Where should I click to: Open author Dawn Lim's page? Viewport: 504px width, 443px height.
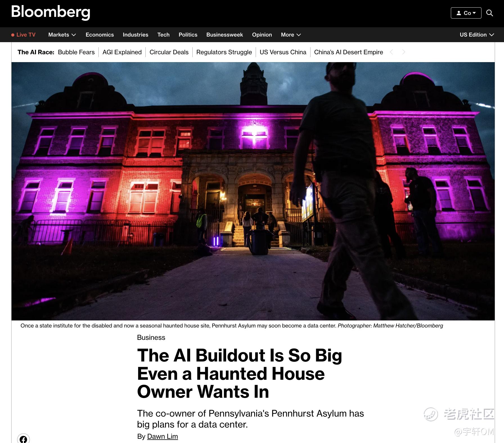pyautogui.click(x=163, y=436)
